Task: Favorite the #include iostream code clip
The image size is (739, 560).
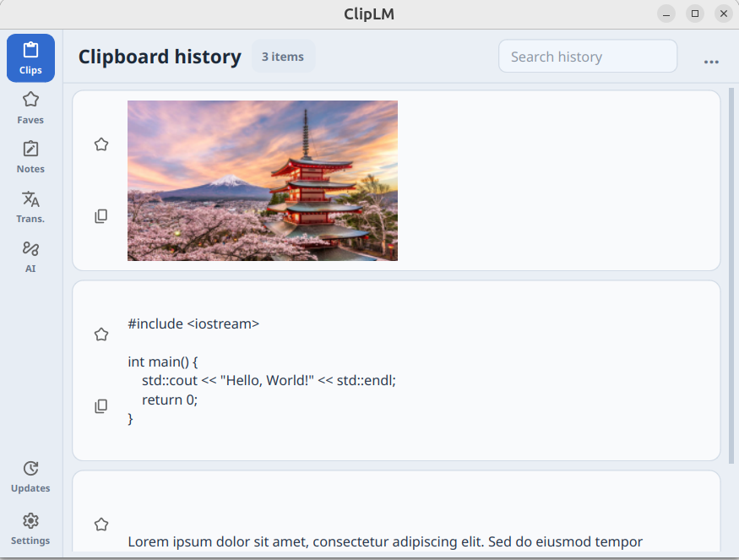Action: click(x=101, y=334)
